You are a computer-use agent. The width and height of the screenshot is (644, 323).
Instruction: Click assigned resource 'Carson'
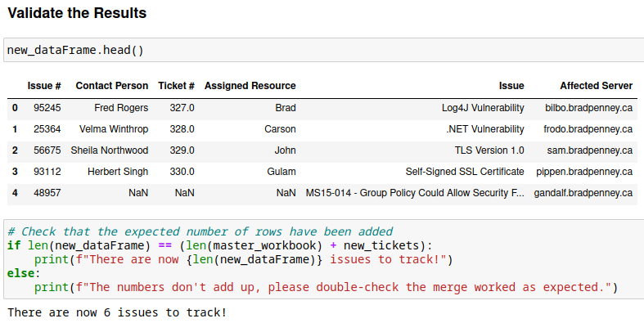(x=280, y=129)
